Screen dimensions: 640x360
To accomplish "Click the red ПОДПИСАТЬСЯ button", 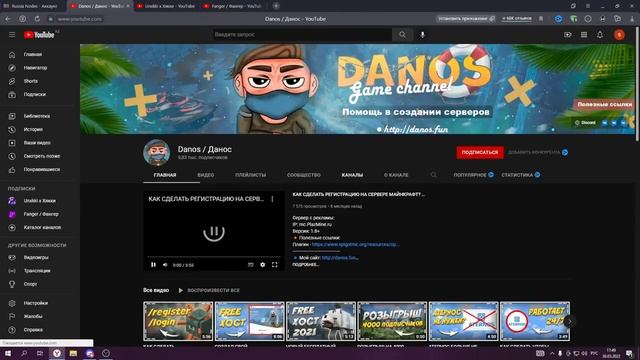I will [x=480, y=152].
